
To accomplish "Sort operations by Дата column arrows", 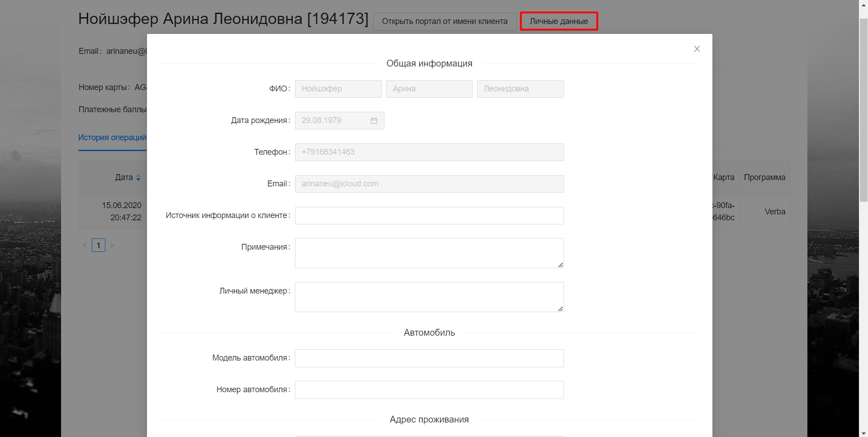I will (138, 178).
